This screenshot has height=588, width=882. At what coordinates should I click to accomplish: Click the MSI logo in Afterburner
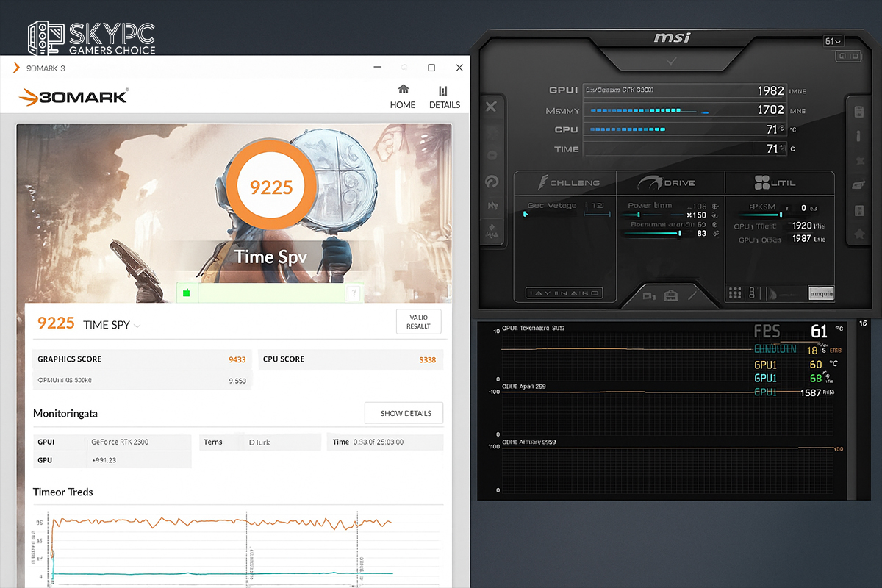point(672,38)
